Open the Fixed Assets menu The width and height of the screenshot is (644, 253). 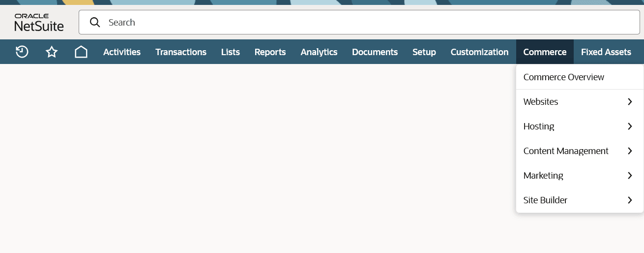(606, 52)
